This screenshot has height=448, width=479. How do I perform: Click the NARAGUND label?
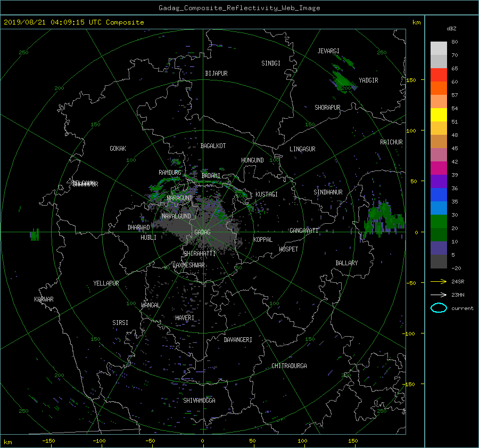click(180, 198)
